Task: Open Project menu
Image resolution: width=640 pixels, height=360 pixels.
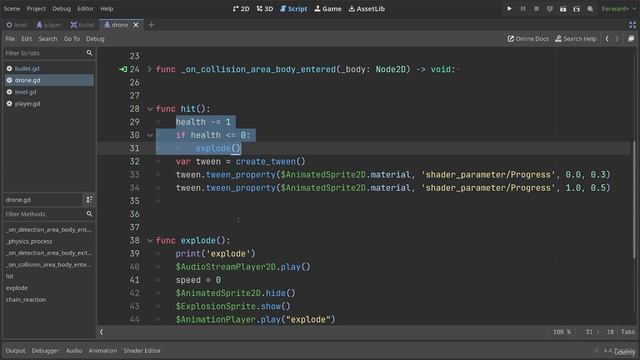Action: coord(36,9)
